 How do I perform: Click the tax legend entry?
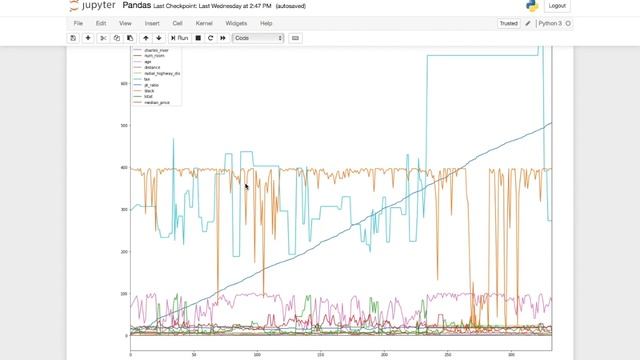[147, 79]
